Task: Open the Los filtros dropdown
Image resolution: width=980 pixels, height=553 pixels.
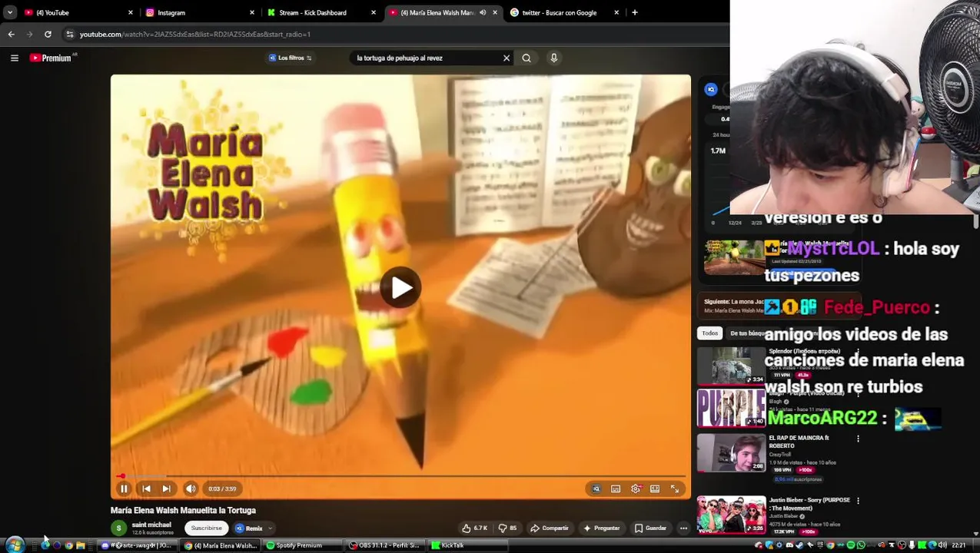Action: pos(290,58)
